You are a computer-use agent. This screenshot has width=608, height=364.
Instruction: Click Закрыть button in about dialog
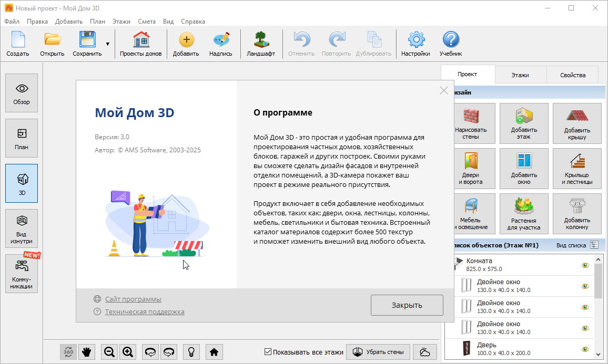407,305
